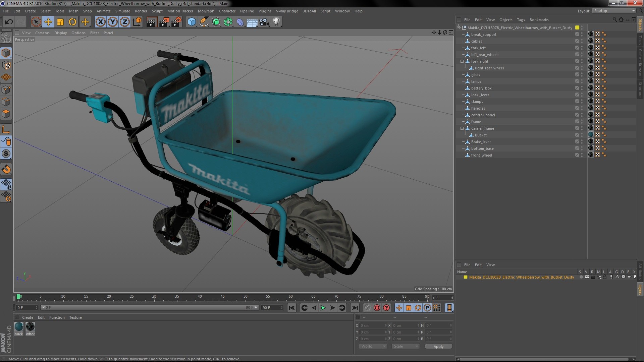Open Motion Tracker menu

180,11
